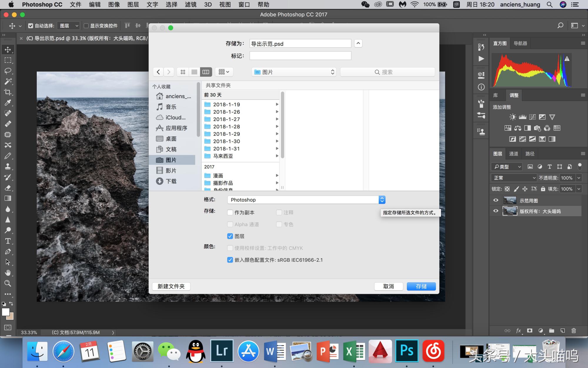Click the 新建文件夹 button

tap(171, 286)
